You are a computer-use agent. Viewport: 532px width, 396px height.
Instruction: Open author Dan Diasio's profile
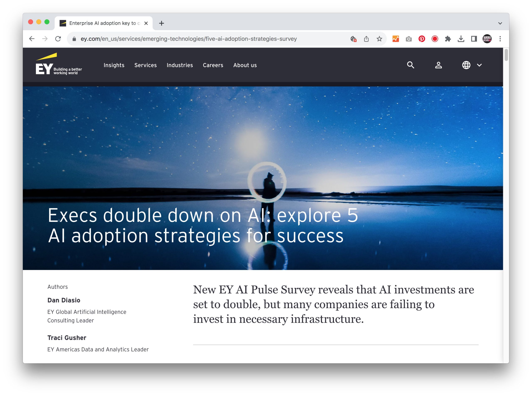point(64,300)
